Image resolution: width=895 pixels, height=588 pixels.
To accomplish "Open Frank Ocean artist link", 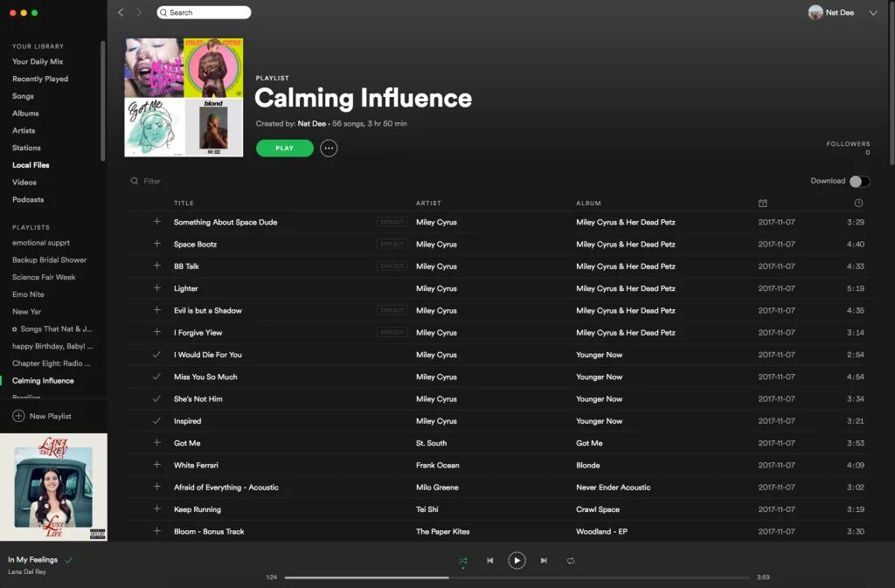I will tap(438, 466).
